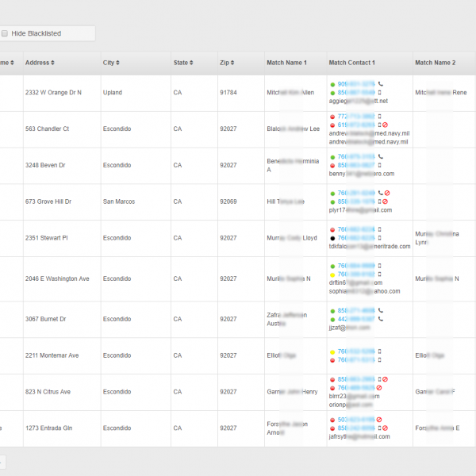
Task: Click yellow status dot in 2046 E Washington row
Action: [x=332, y=274]
